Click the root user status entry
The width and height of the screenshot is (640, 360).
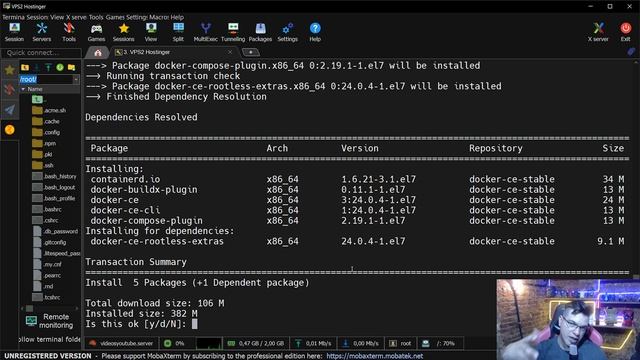click(x=400, y=343)
